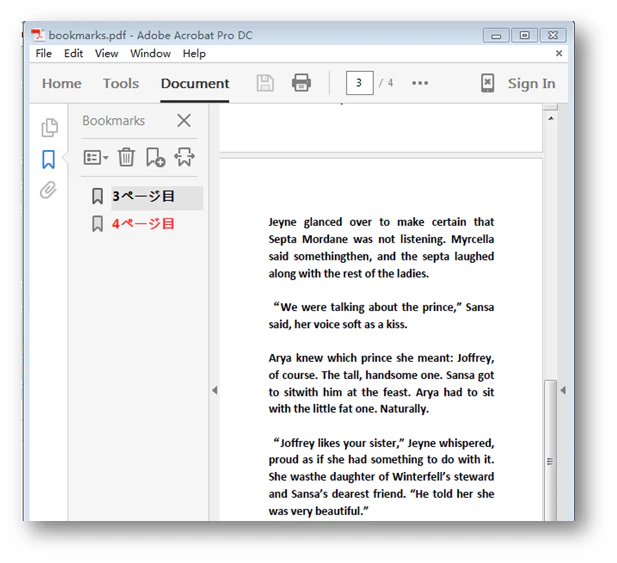This screenshot has height=563, width=617.
Task: Click the page number field
Action: pyautogui.click(x=360, y=83)
